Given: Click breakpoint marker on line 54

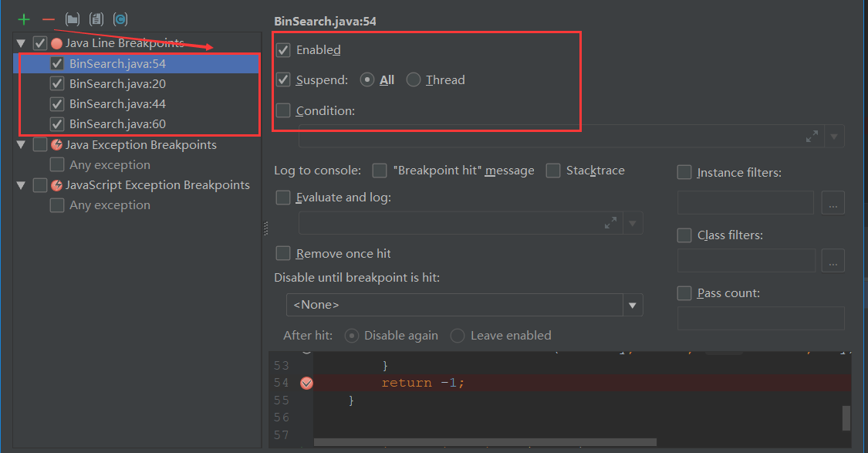Looking at the screenshot, I should tap(306, 384).
